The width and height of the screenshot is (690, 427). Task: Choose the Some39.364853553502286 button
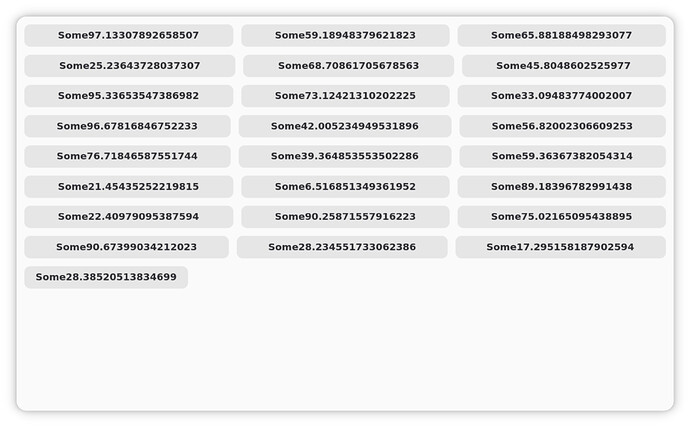pyautogui.click(x=344, y=157)
